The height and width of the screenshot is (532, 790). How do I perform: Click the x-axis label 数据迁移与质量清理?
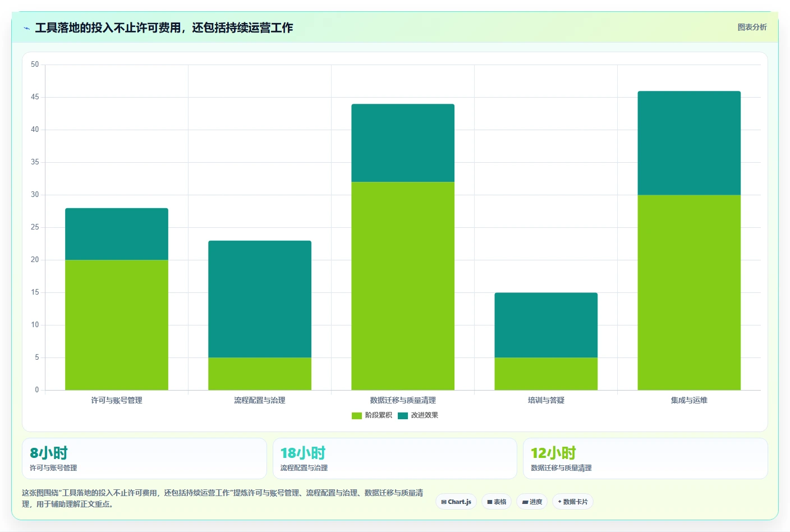[403, 400]
